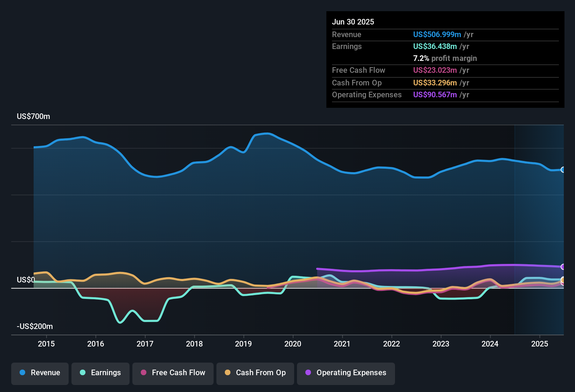Click the US$506.999m revenue value
The height and width of the screenshot is (392, 575).
(437, 34)
